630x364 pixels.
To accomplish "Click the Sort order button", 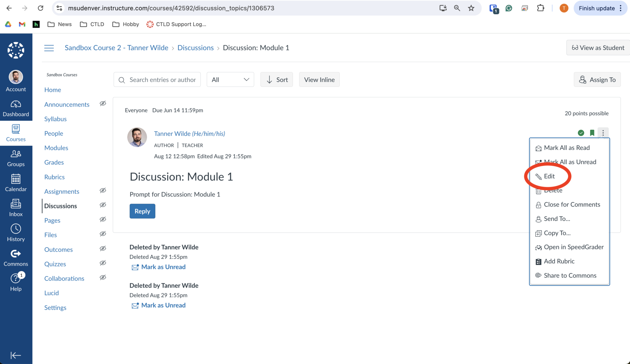I will [276, 80].
